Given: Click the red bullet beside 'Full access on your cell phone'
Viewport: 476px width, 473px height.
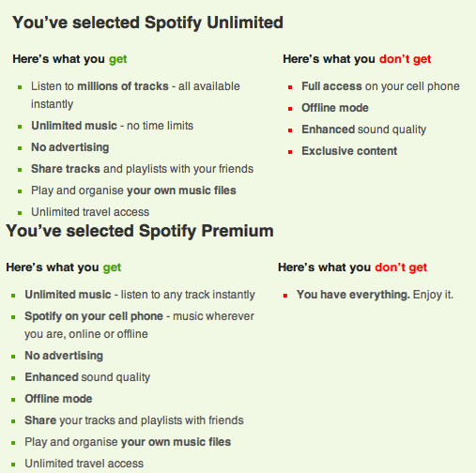Looking at the screenshot, I should coord(290,87).
